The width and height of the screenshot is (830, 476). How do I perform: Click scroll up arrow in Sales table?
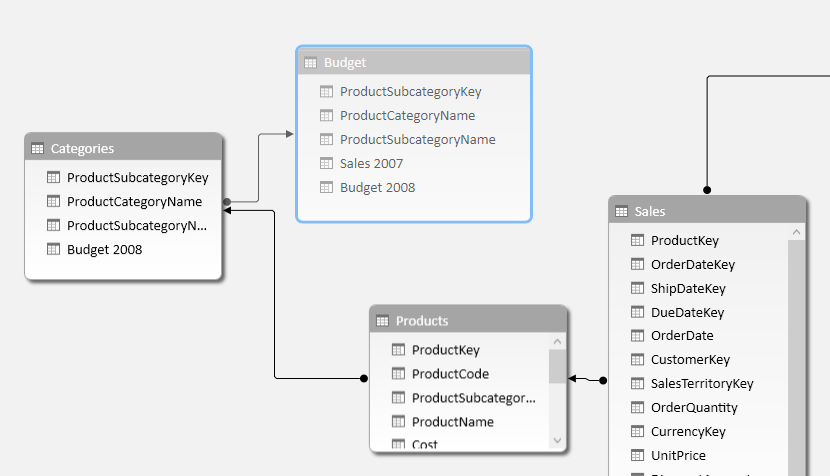point(796,232)
